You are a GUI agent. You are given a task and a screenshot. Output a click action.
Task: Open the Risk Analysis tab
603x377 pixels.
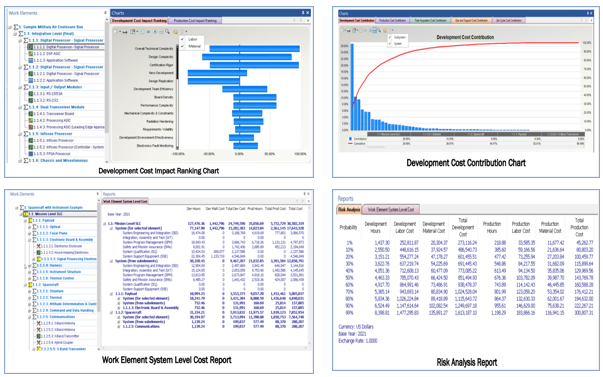point(349,209)
